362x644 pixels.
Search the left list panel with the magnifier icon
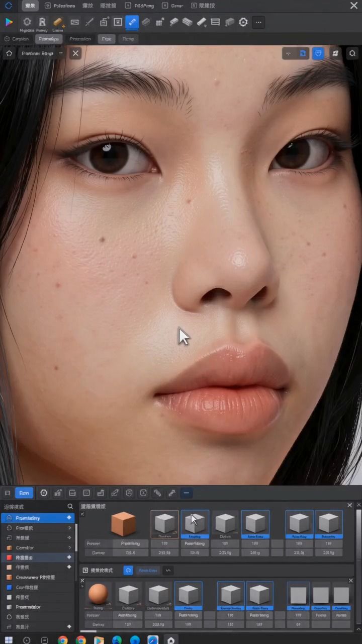(70, 507)
